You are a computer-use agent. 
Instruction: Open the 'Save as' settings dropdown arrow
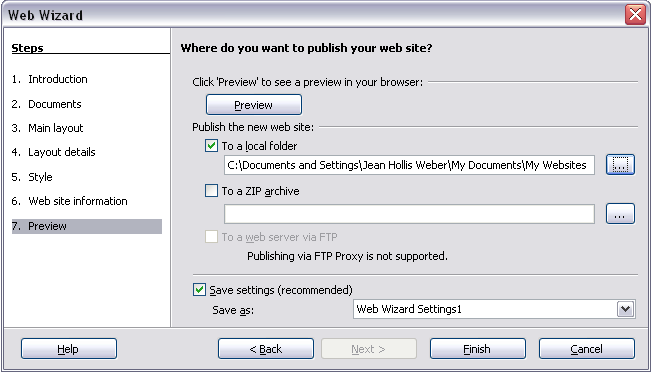pos(626,309)
